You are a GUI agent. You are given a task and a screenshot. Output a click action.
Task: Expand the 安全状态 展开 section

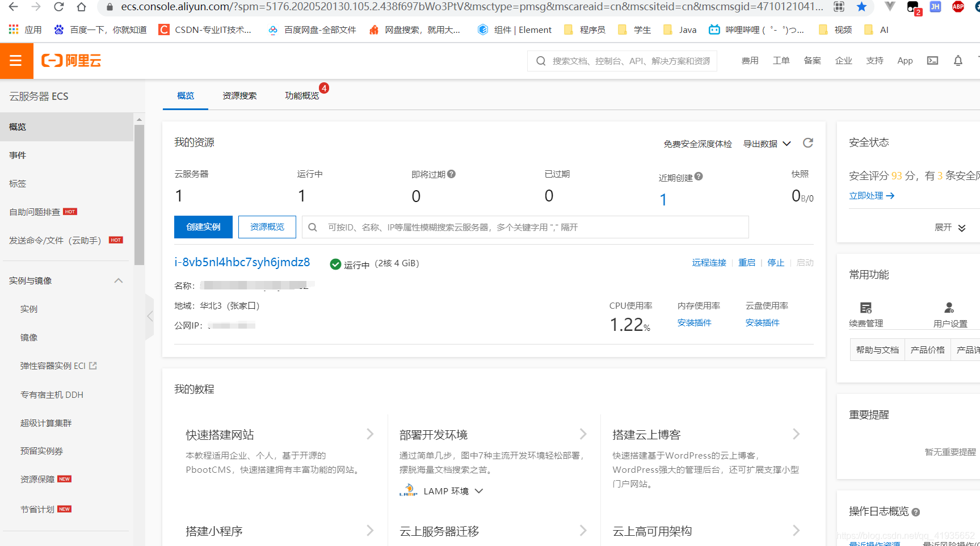[x=950, y=228]
